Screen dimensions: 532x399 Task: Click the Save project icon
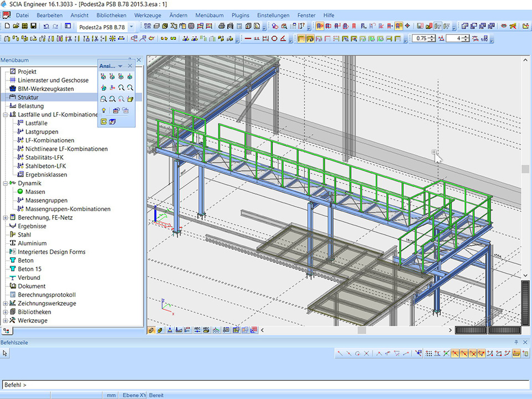(33, 26)
